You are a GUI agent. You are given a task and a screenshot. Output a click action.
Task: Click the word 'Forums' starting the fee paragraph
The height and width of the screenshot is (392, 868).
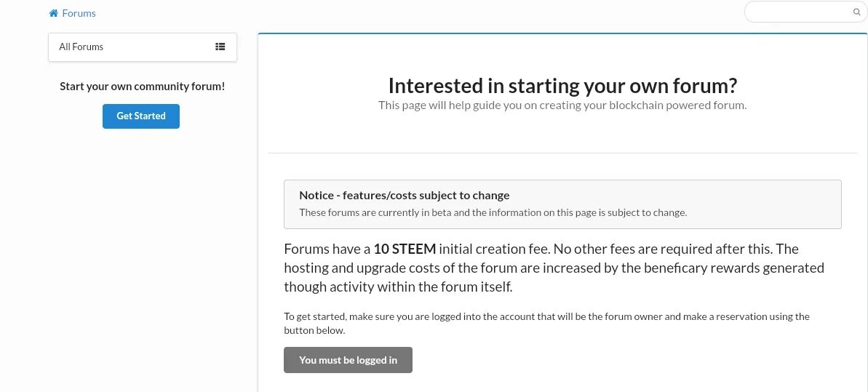coord(307,249)
